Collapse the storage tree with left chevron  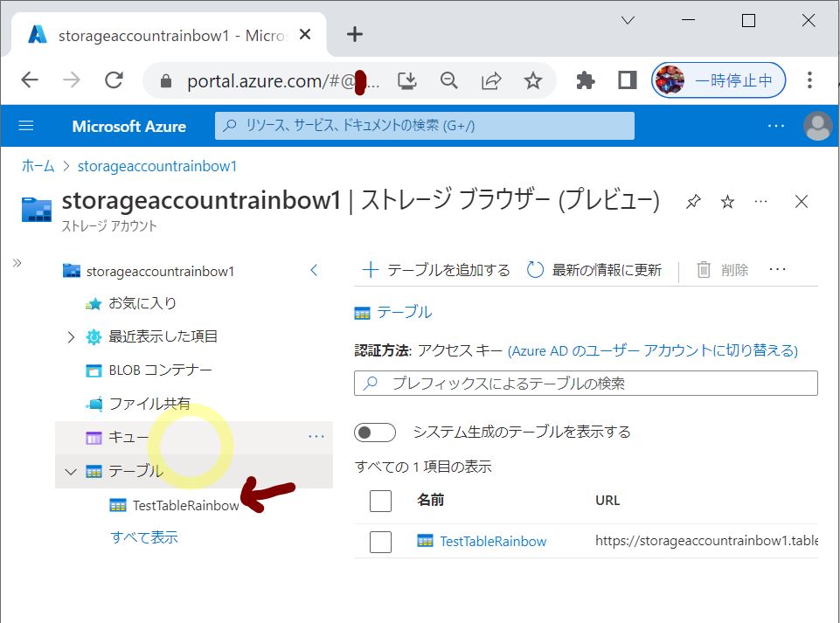point(314,270)
